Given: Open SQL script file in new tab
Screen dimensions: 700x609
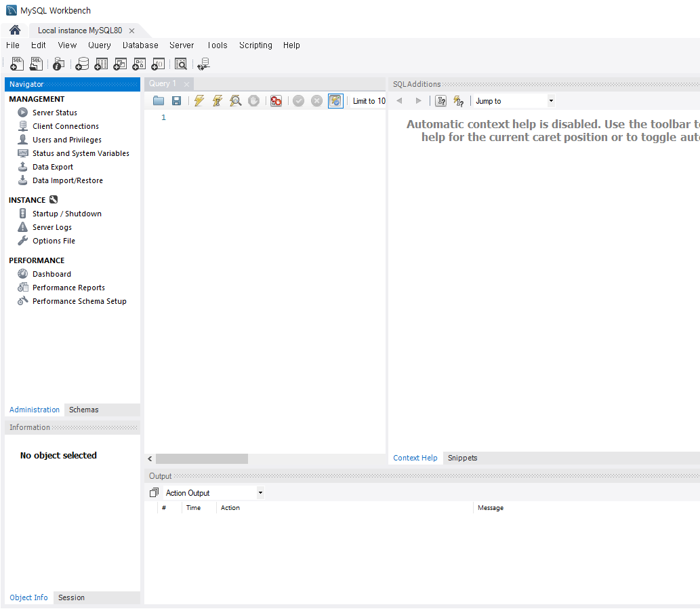Looking at the screenshot, I should tap(36, 64).
